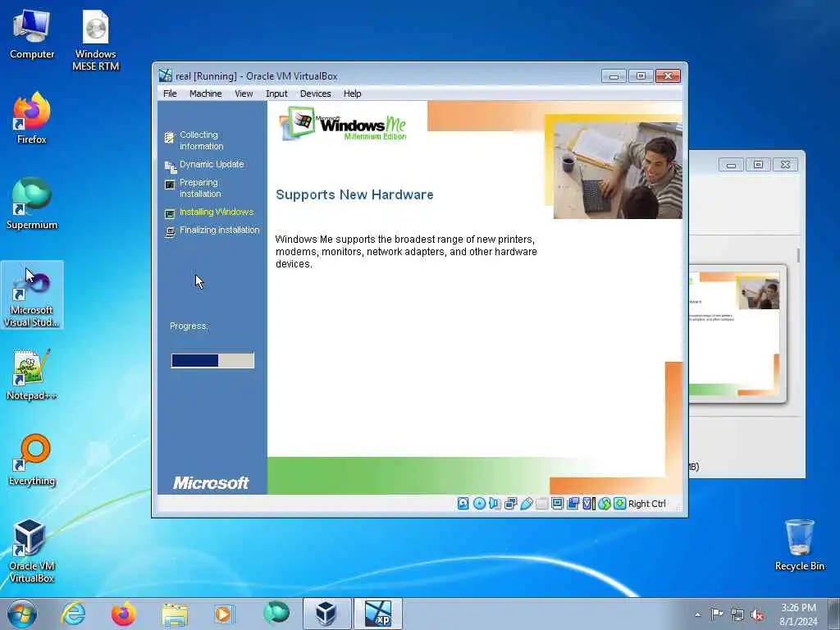Open the Windows Start menu
Image resolution: width=840 pixels, height=630 pixels.
22,614
